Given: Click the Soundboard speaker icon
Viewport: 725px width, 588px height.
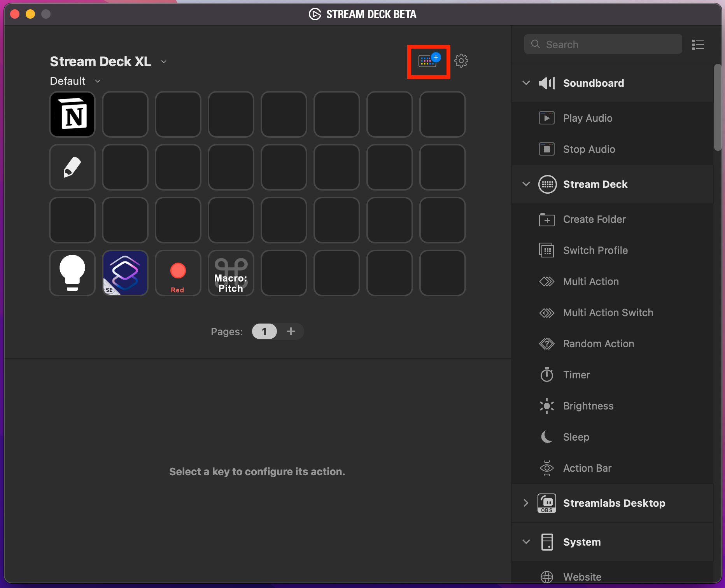Looking at the screenshot, I should tap(547, 83).
